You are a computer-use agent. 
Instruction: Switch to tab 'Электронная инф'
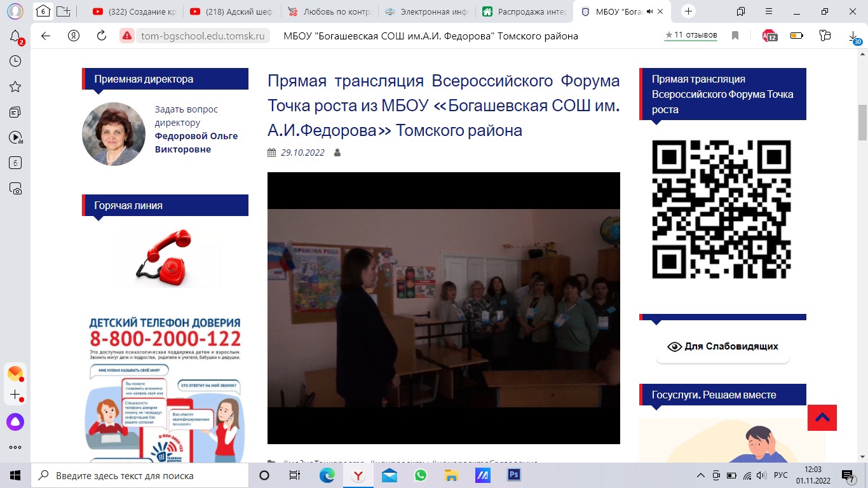(427, 11)
